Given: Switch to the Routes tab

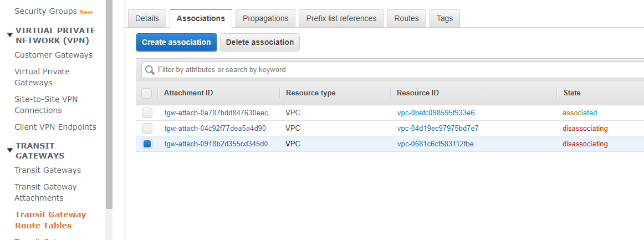Looking at the screenshot, I should (406, 18).
